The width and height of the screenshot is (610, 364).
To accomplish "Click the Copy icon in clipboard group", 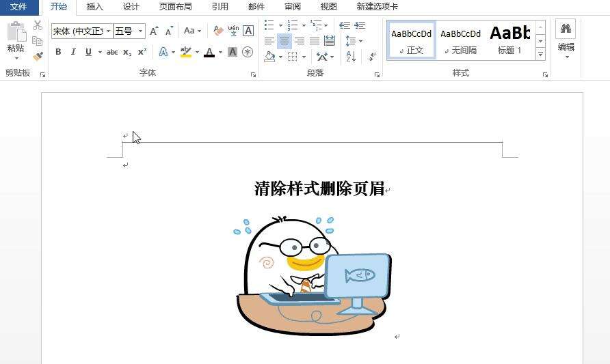I will (38, 41).
